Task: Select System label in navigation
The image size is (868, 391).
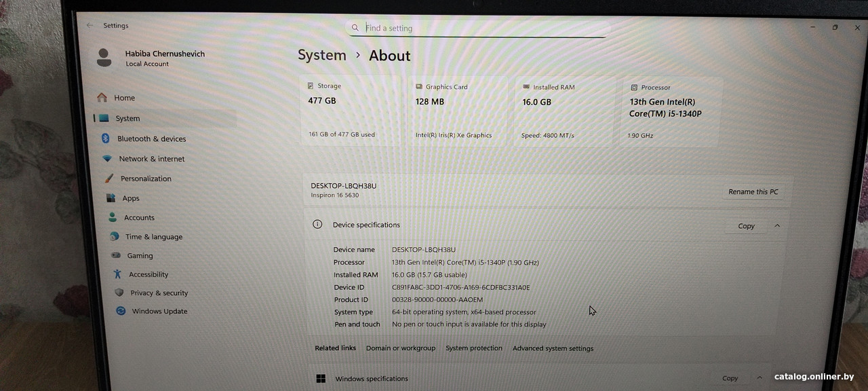Action: (127, 118)
